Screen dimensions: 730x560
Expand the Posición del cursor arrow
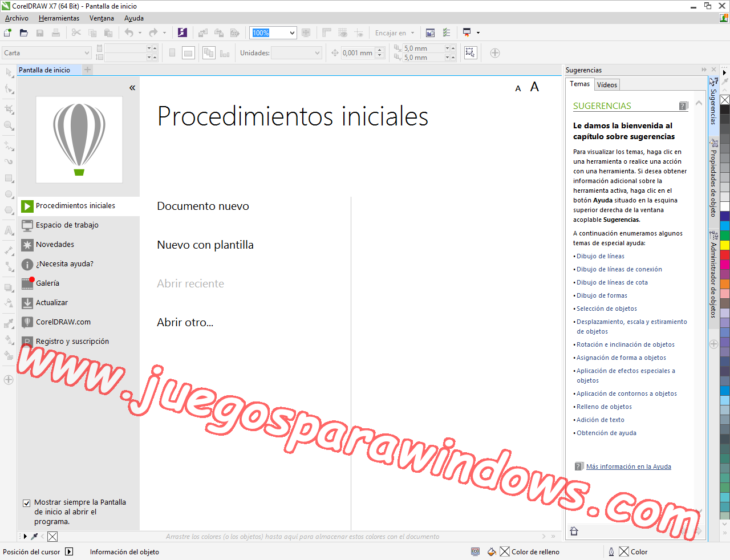click(x=69, y=551)
